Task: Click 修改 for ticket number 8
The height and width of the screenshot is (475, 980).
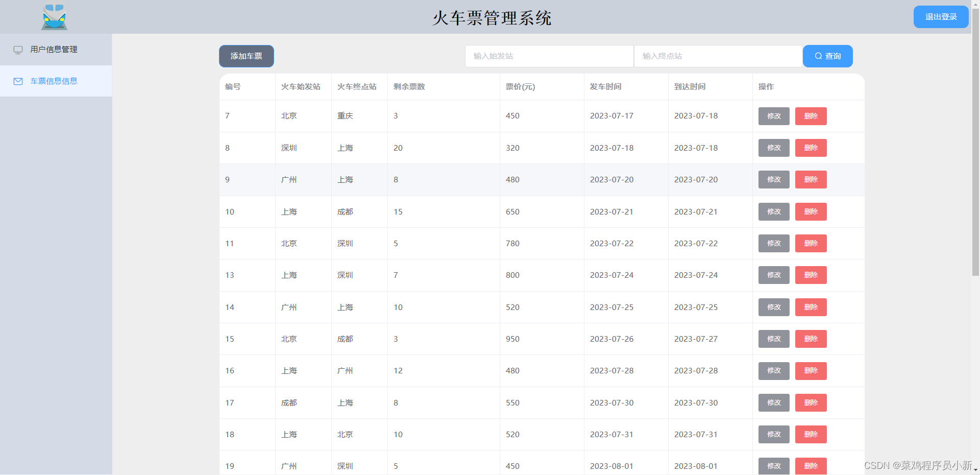Action: [774, 148]
